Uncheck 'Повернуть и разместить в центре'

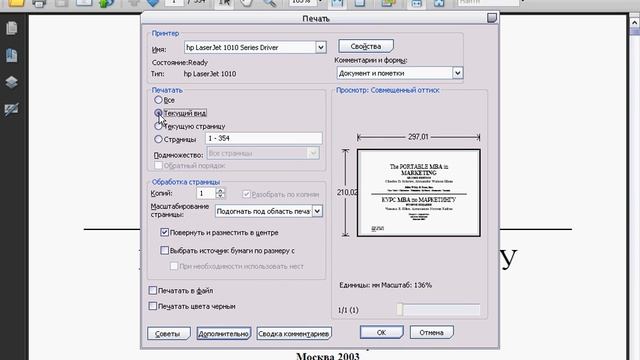tap(164, 232)
